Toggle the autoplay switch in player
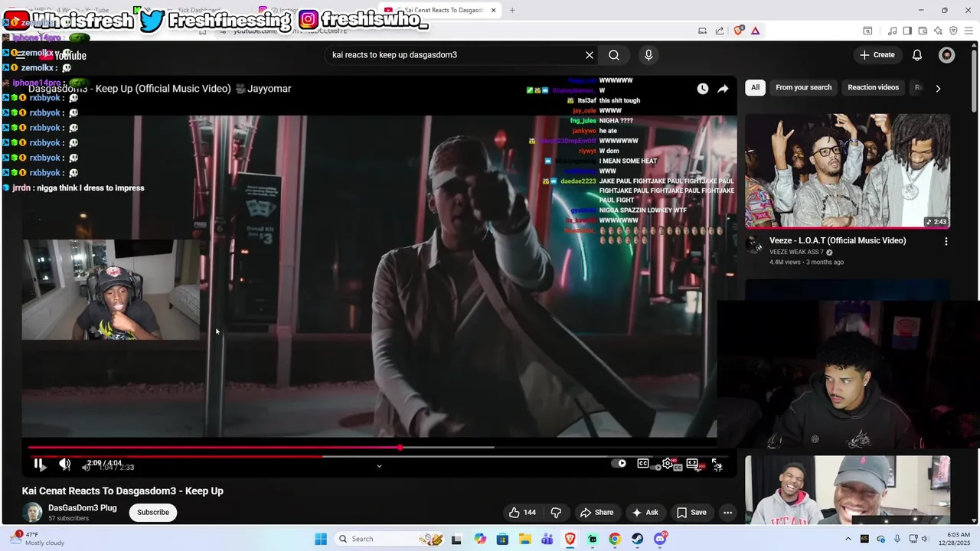980x551 pixels. [x=619, y=463]
